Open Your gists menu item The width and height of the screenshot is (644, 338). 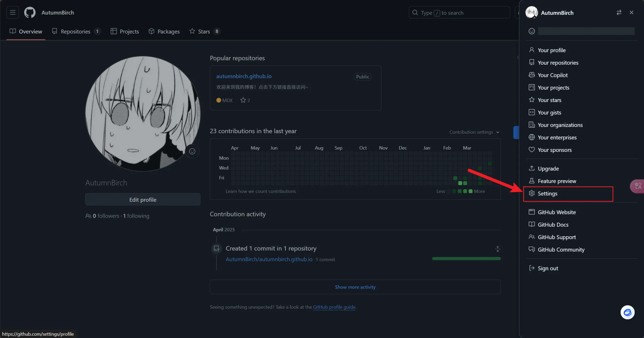click(581, 112)
